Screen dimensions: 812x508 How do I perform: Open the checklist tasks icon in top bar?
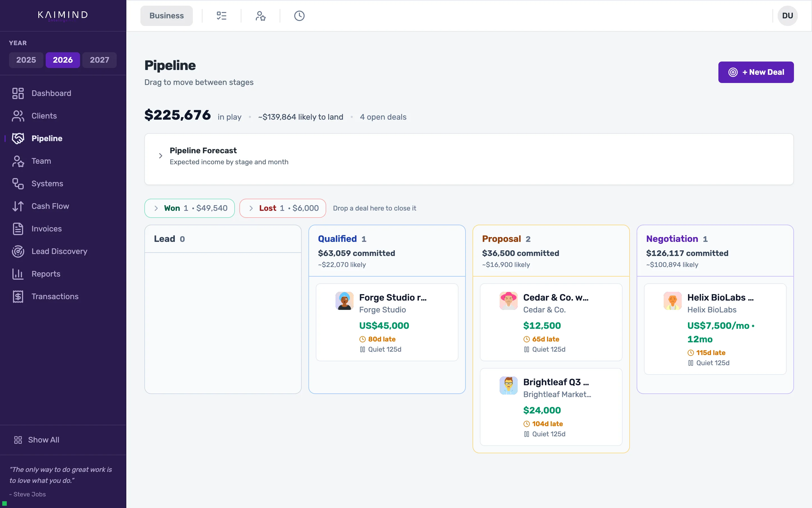click(x=221, y=16)
